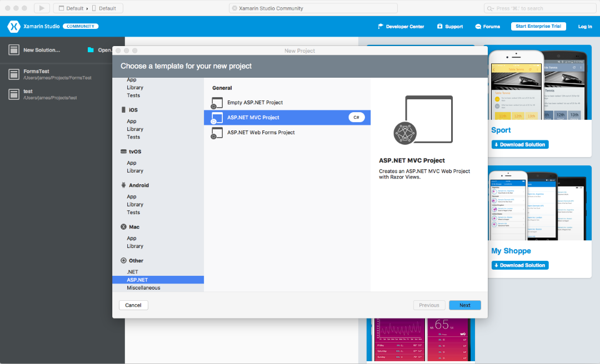Click the New Solution icon in sidebar
Screen dimensions: 600x364
pos(14,50)
